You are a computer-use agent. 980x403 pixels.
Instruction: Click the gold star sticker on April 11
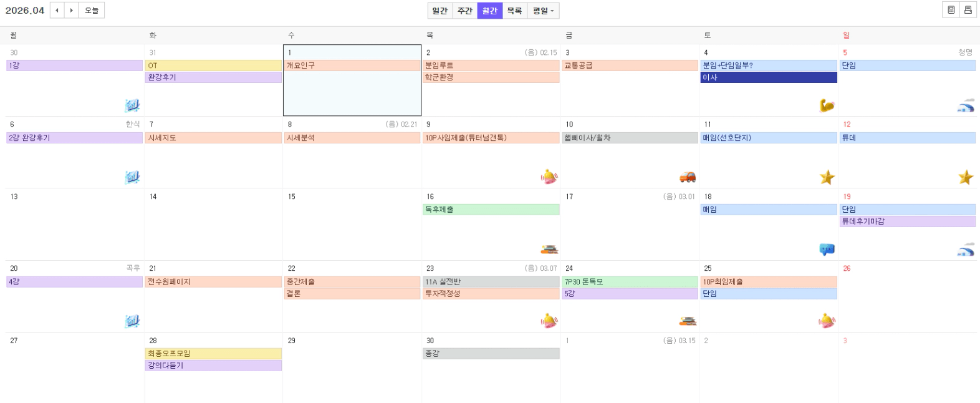pyautogui.click(x=827, y=178)
